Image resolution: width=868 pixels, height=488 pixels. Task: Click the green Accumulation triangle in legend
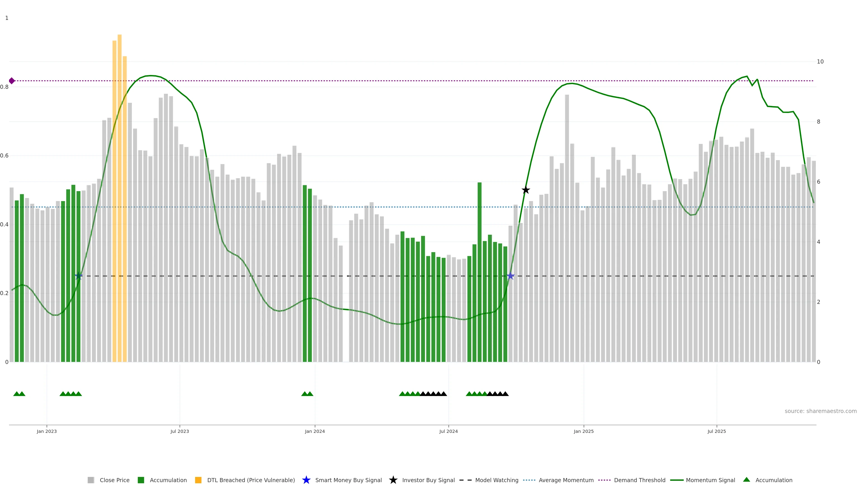pos(746,480)
